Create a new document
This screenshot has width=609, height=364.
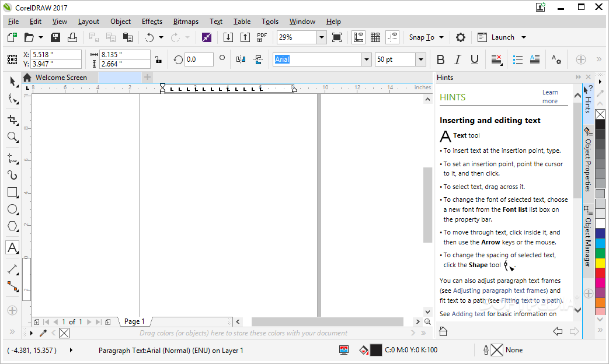(x=12, y=37)
